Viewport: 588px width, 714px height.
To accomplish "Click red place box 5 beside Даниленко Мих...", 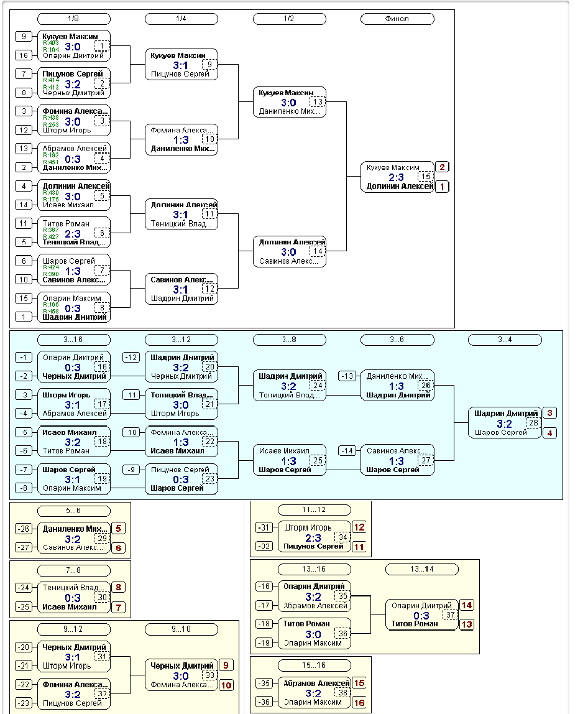I will click(x=118, y=528).
